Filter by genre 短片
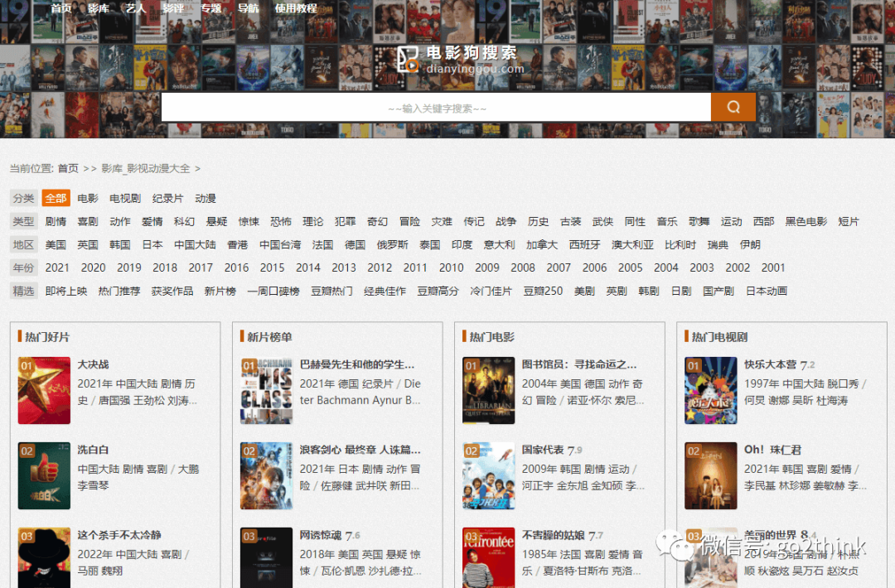The height and width of the screenshot is (588, 895). click(x=849, y=221)
